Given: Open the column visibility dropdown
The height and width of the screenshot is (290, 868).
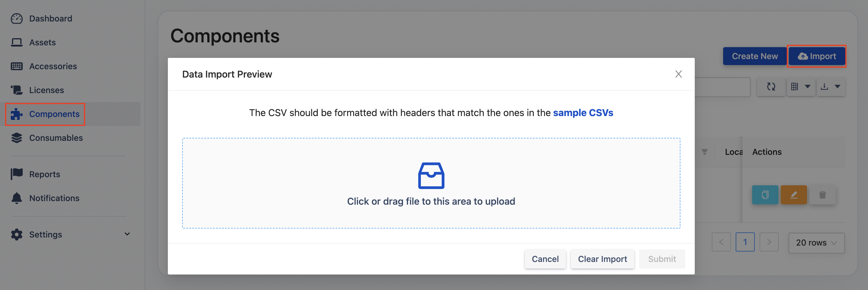Looking at the screenshot, I should coord(800,87).
